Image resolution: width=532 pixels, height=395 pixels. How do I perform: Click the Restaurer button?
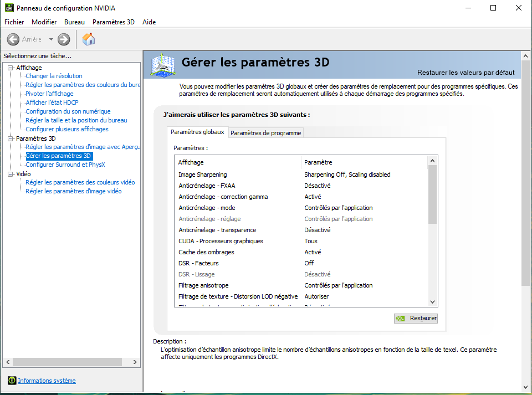pyautogui.click(x=416, y=318)
